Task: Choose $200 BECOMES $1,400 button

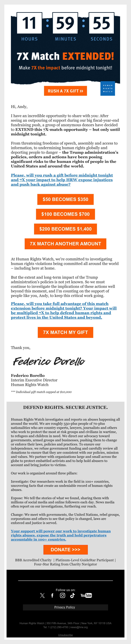Action: click(65, 229)
